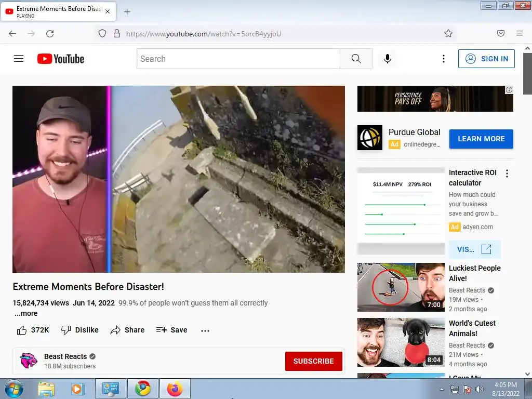Click the video player to pause
Viewport: 532px width, 399px height.
pos(179,179)
